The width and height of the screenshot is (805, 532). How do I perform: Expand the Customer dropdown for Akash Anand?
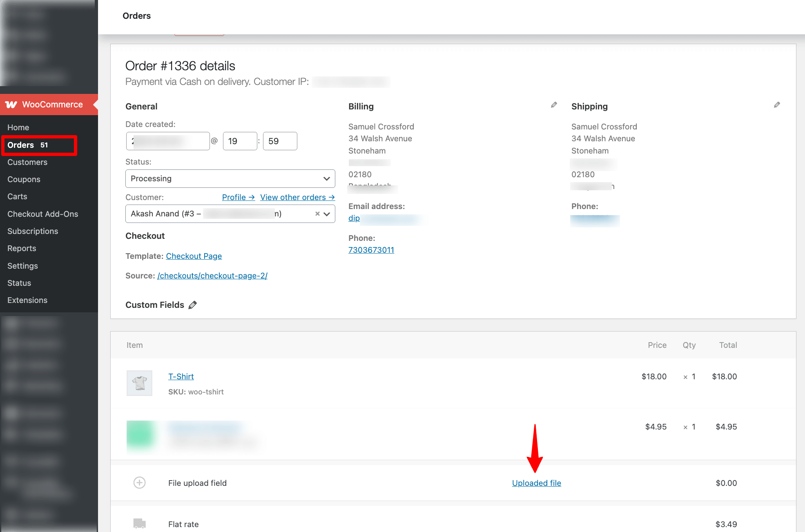pos(327,214)
